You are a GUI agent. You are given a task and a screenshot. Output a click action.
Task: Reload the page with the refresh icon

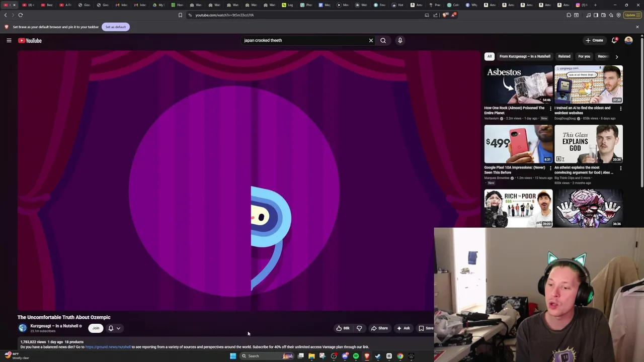[x=21, y=15]
